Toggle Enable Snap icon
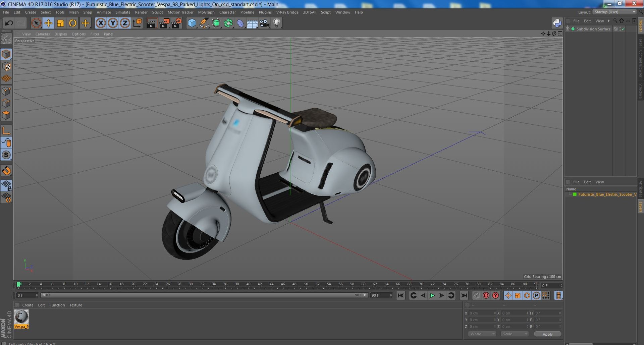 (x=6, y=155)
